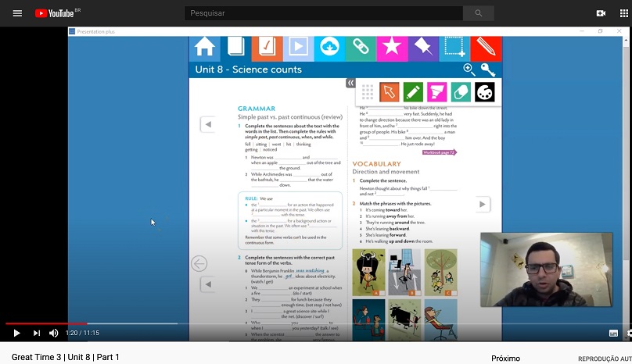The width and height of the screenshot is (632, 364).
Task: Click the zoom-in magnifier icon
Action: [x=469, y=70]
